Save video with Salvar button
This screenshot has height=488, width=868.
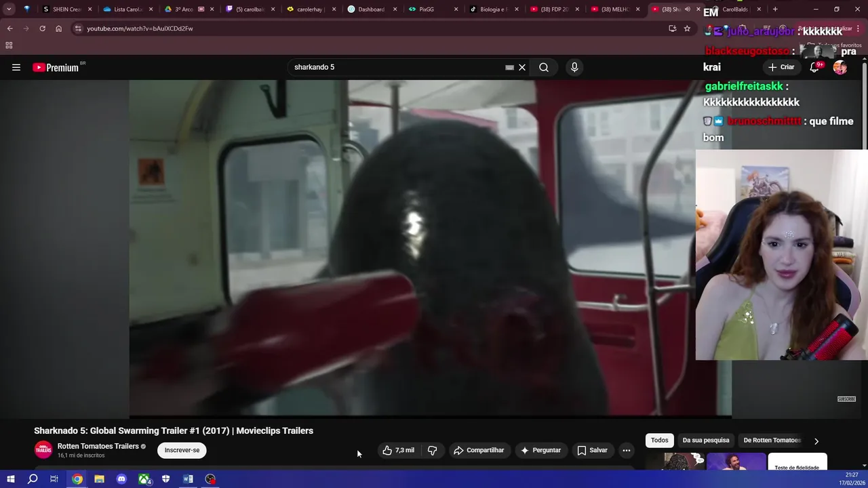[593, 450]
